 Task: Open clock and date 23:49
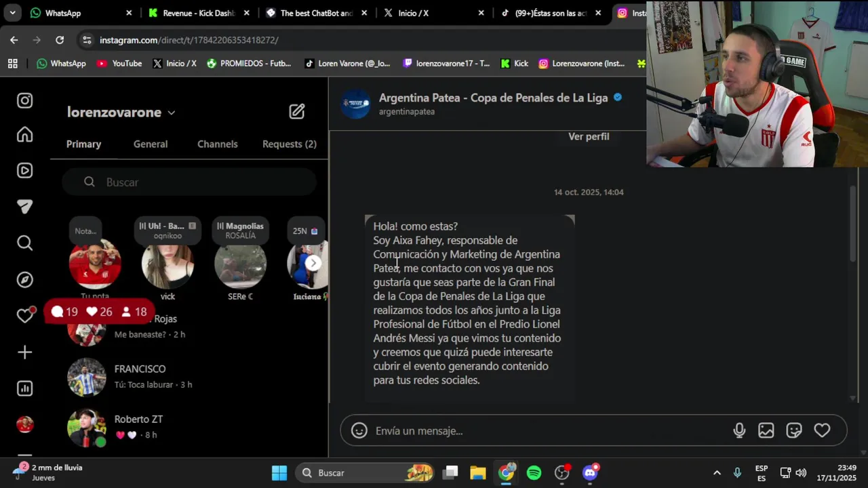(836, 473)
